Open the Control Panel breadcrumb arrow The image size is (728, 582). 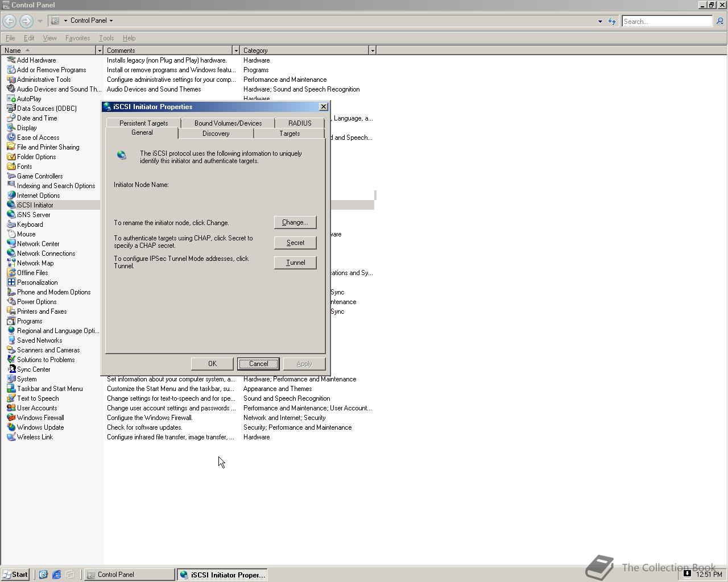(111, 20)
